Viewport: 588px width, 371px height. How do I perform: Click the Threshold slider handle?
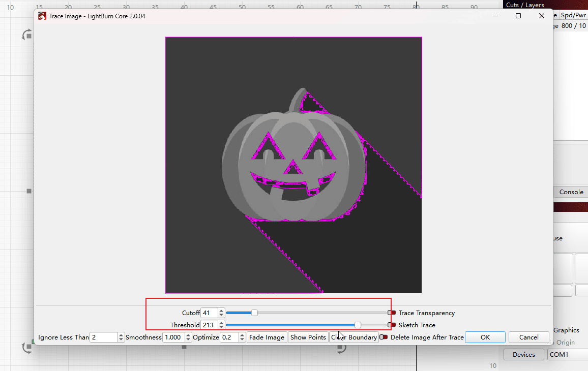(x=358, y=325)
